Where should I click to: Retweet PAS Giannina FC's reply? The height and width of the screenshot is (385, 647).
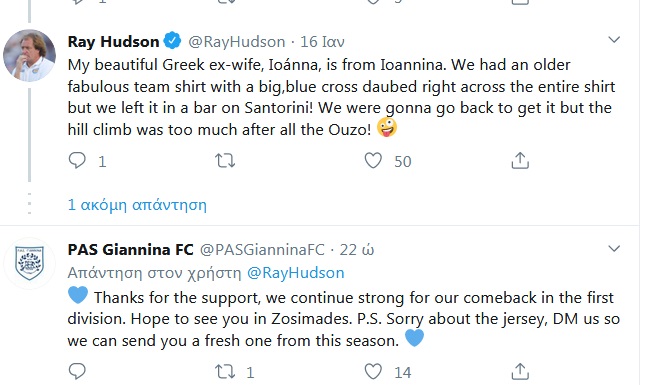tap(225, 371)
